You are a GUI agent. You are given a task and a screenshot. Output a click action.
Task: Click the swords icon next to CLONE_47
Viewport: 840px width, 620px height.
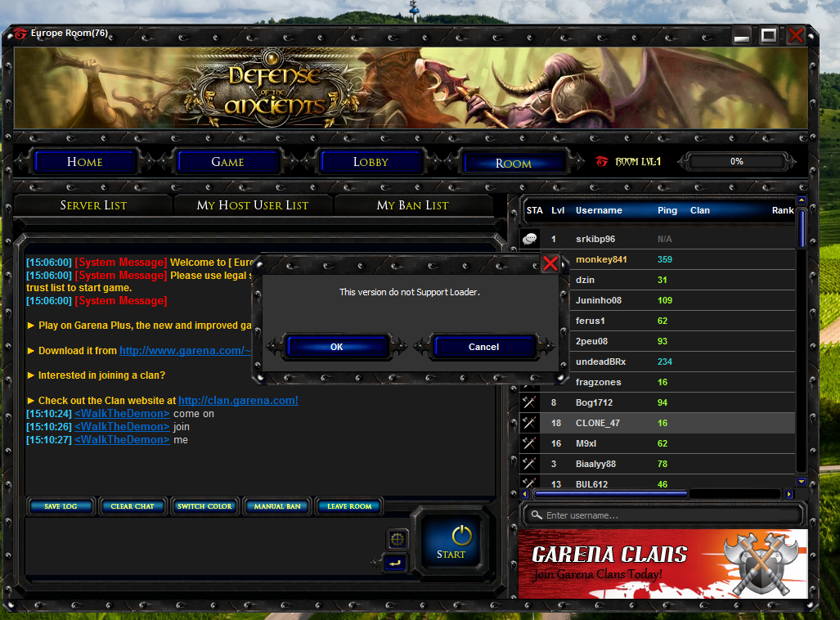point(529,423)
